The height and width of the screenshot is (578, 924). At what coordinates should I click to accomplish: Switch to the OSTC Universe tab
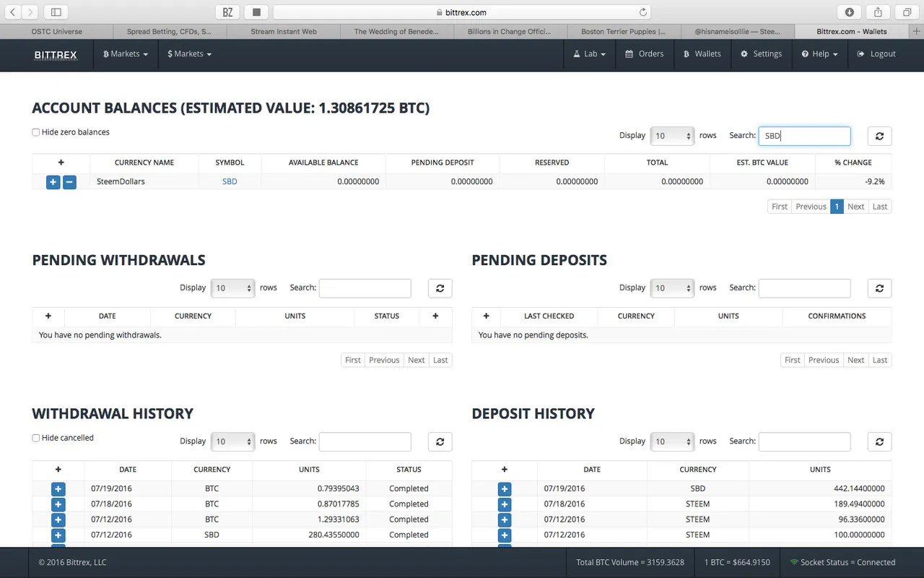57,32
